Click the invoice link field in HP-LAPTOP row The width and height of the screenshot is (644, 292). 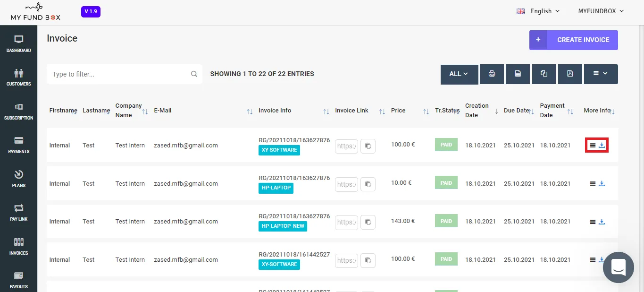pyautogui.click(x=347, y=184)
